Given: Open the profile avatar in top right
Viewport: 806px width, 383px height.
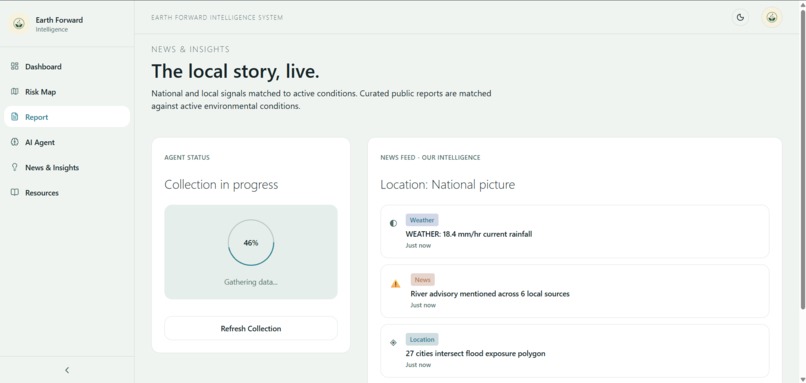Looking at the screenshot, I should click(x=772, y=17).
